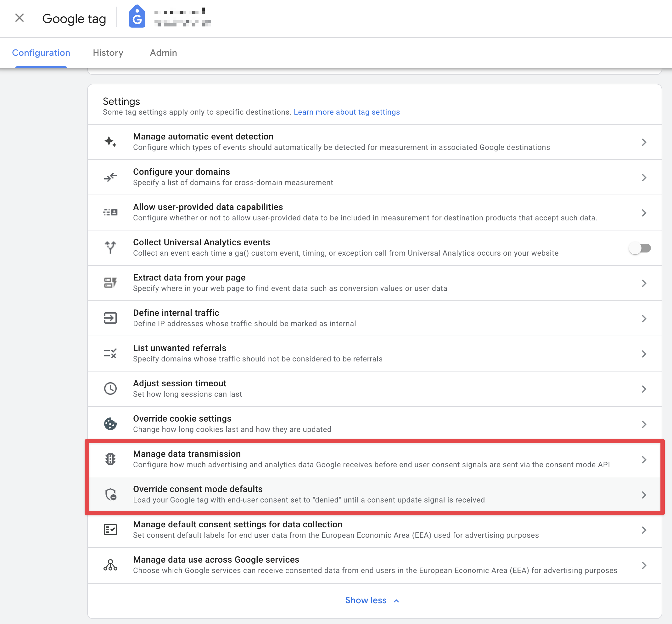Open Define internal traffic setting
This screenshot has width=672, height=624.
374,318
